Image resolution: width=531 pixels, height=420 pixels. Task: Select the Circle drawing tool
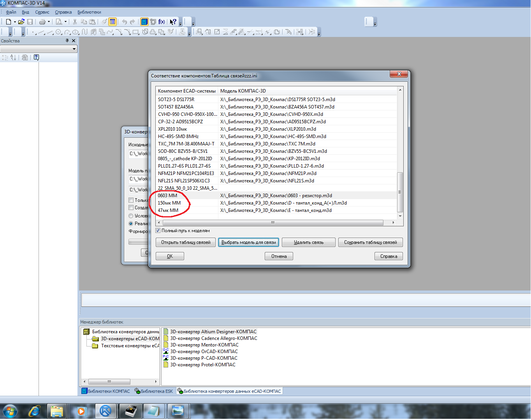[x=58, y=32]
